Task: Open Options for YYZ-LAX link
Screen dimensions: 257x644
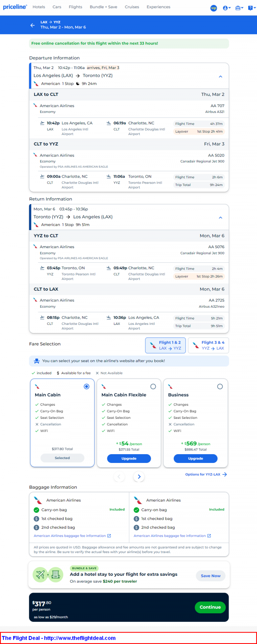Action: pos(206,474)
